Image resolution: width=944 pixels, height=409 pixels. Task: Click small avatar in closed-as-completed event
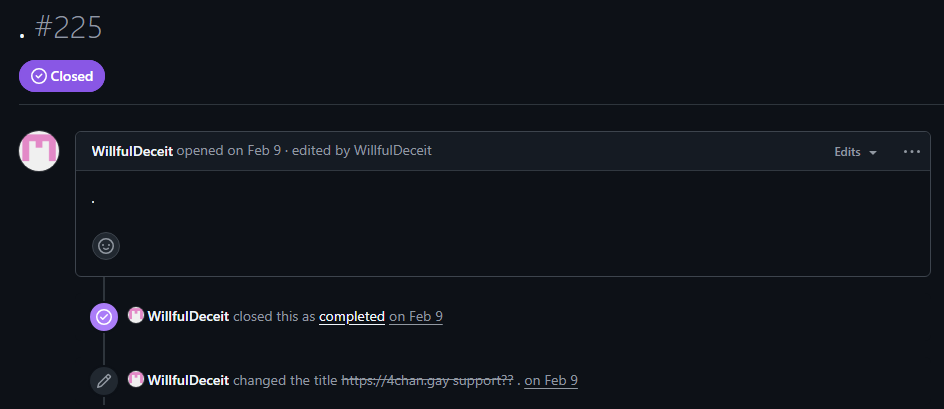coord(136,315)
